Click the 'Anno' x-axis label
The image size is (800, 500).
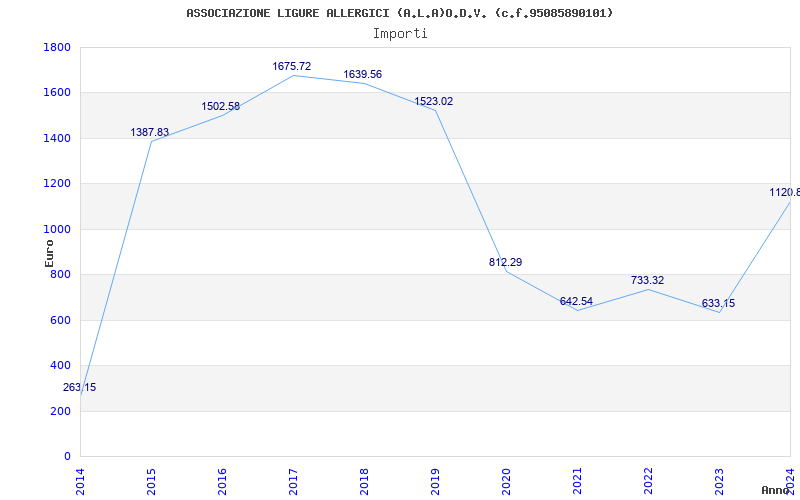775,490
